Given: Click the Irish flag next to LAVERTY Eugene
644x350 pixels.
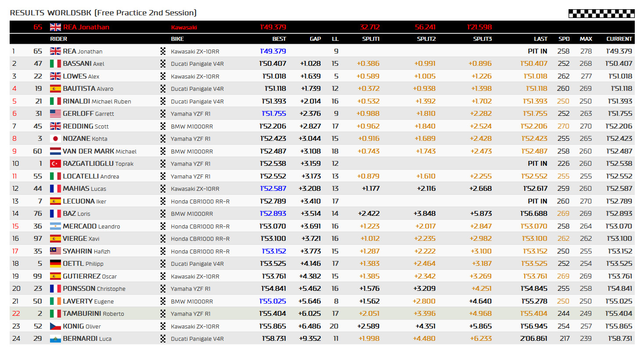Looking at the screenshot, I should [55, 301].
